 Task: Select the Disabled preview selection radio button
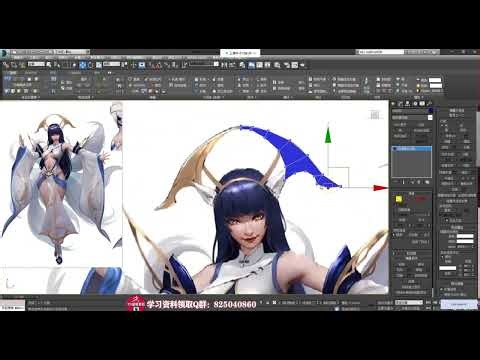pos(393,235)
